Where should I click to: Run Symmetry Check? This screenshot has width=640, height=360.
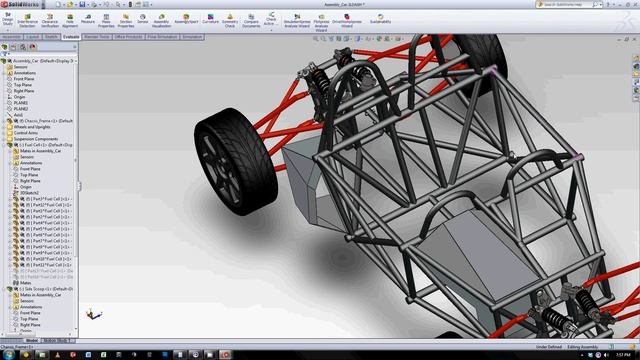(230, 20)
